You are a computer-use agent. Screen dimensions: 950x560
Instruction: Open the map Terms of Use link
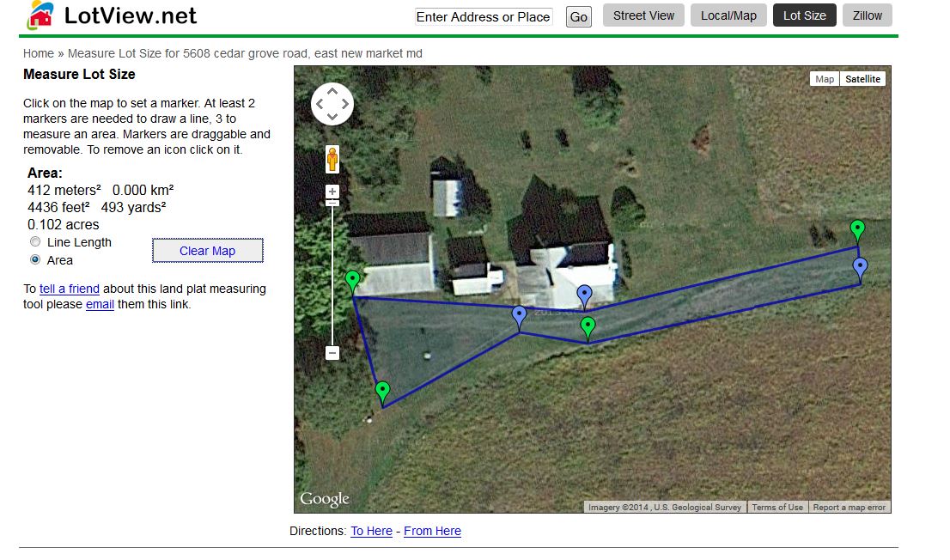coord(777,508)
